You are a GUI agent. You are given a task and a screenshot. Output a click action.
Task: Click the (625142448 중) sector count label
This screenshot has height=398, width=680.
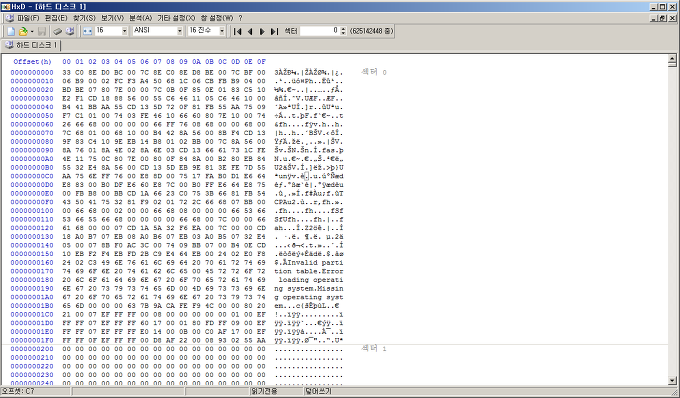371,31
